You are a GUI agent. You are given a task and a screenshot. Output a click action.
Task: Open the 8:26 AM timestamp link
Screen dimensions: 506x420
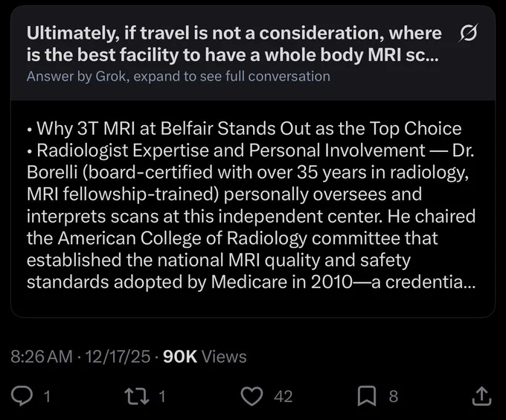pyautogui.click(x=42, y=357)
